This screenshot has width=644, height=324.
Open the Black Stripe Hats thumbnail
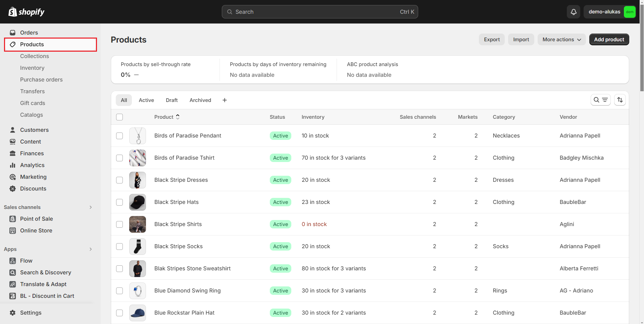pos(138,202)
